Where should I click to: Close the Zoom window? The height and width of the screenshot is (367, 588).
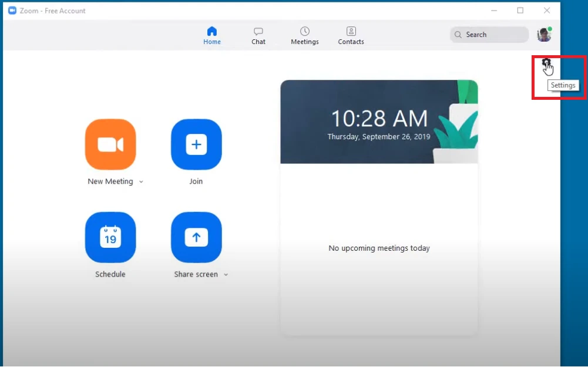[x=547, y=11]
